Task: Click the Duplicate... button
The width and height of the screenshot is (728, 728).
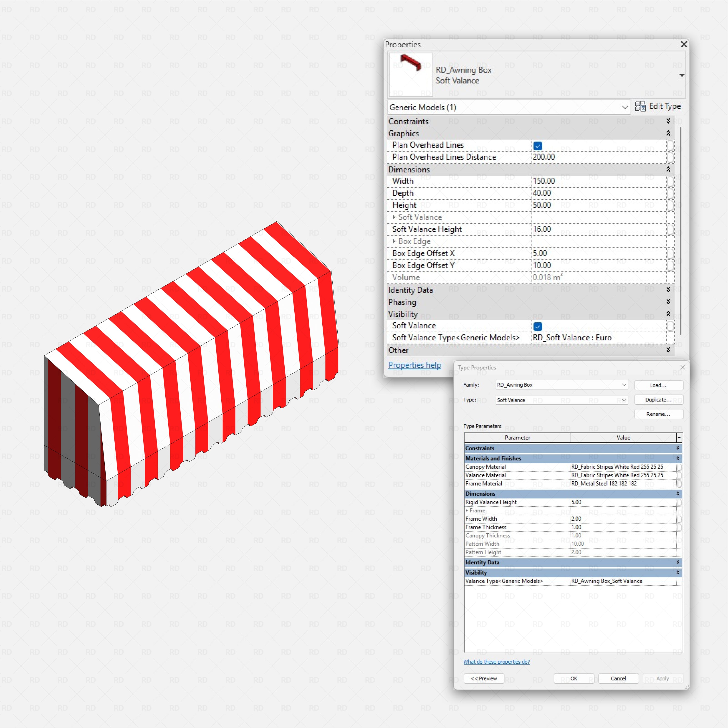Action: point(658,399)
